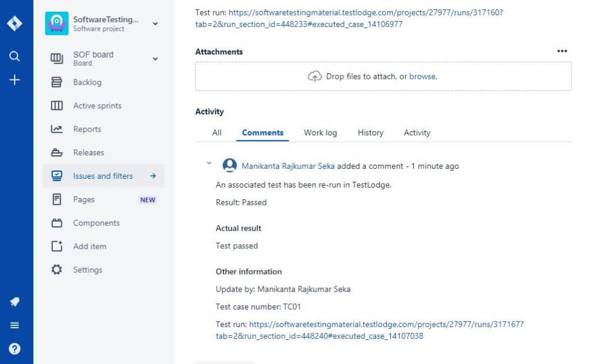Expand the SOF board selector
Image resolution: width=602 pixels, height=364 pixels.
[x=155, y=58]
